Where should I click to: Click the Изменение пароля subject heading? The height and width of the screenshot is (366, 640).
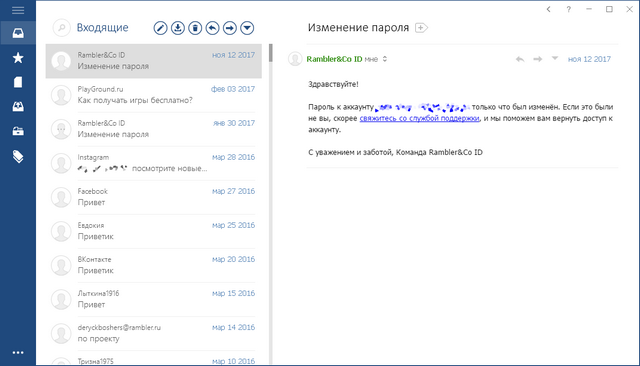[358, 28]
